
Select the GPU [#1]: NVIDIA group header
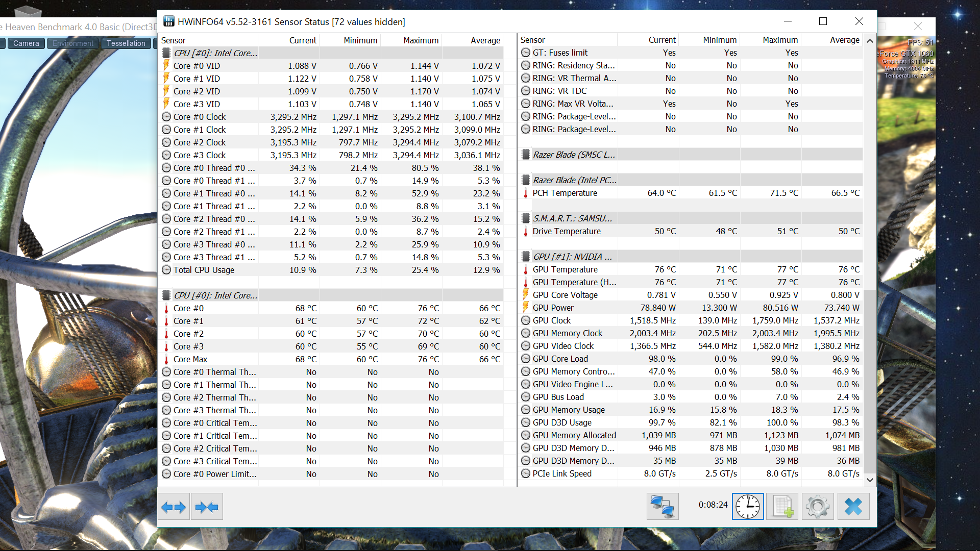(691, 257)
